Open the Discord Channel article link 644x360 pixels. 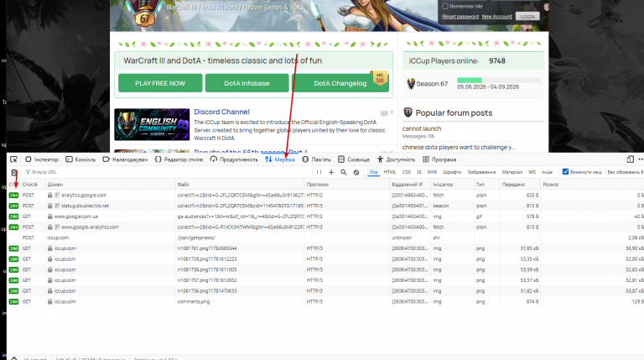(221, 112)
